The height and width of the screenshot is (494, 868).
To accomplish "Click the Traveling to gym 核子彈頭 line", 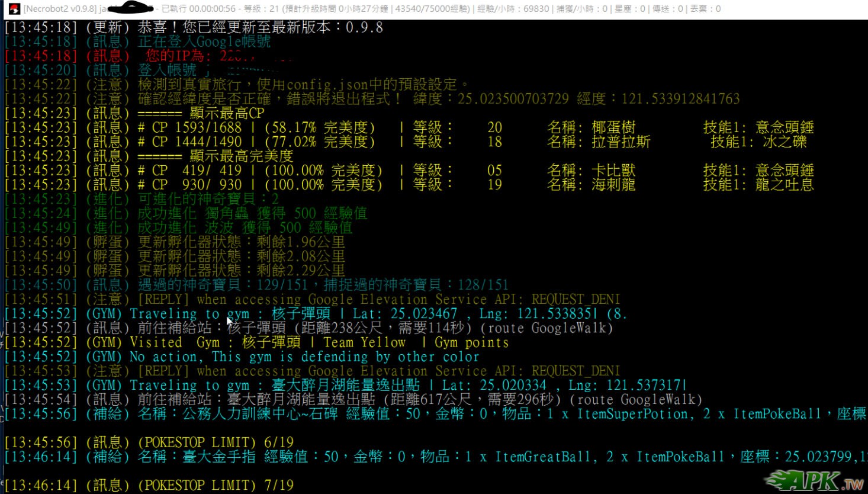I will [316, 313].
